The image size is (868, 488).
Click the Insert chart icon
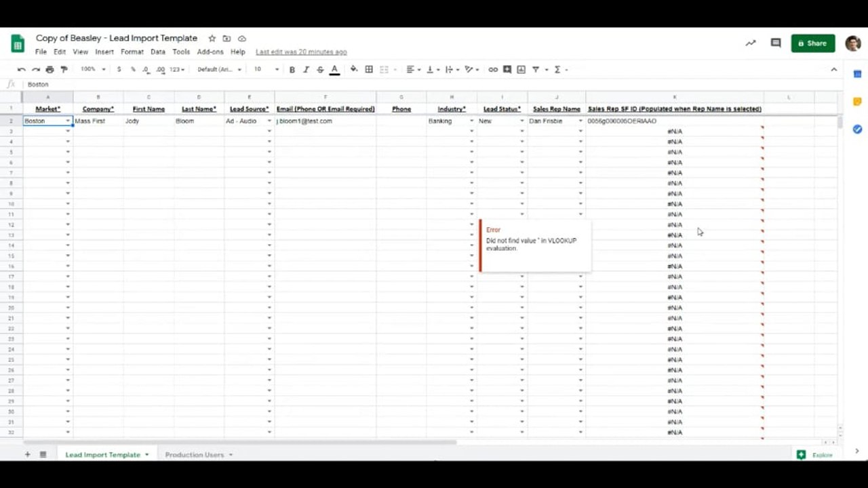click(x=521, y=69)
